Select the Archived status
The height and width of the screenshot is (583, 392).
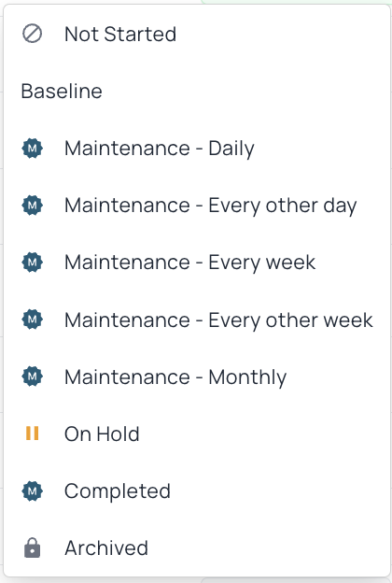[x=197, y=547]
